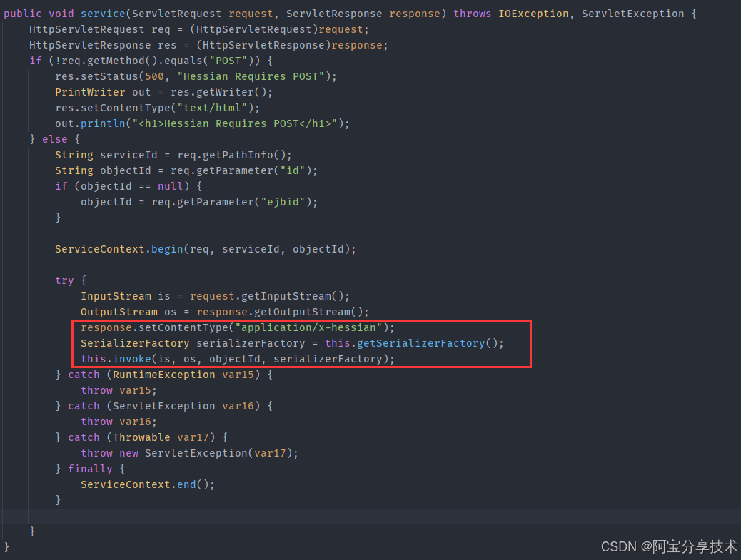The width and height of the screenshot is (741, 560).
Task: Click the IOException word in throws clause
Action: tap(533, 14)
